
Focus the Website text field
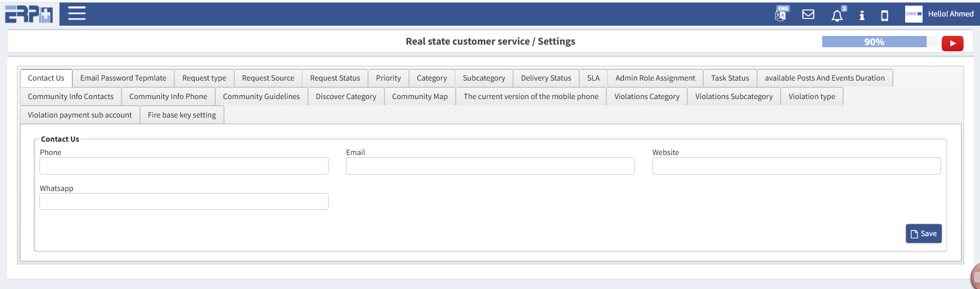(x=796, y=166)
